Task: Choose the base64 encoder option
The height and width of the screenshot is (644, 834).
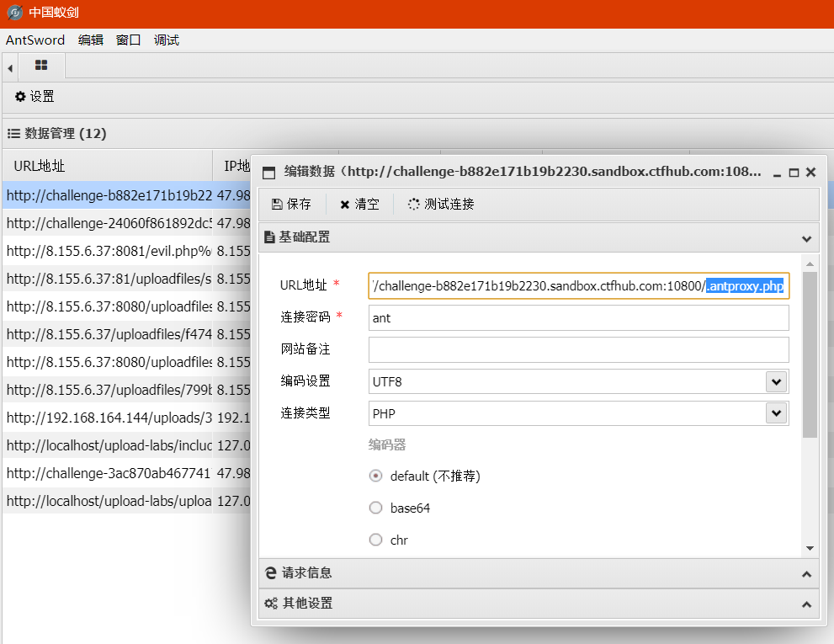Action: pyautogui.click(x=375, y=508)
